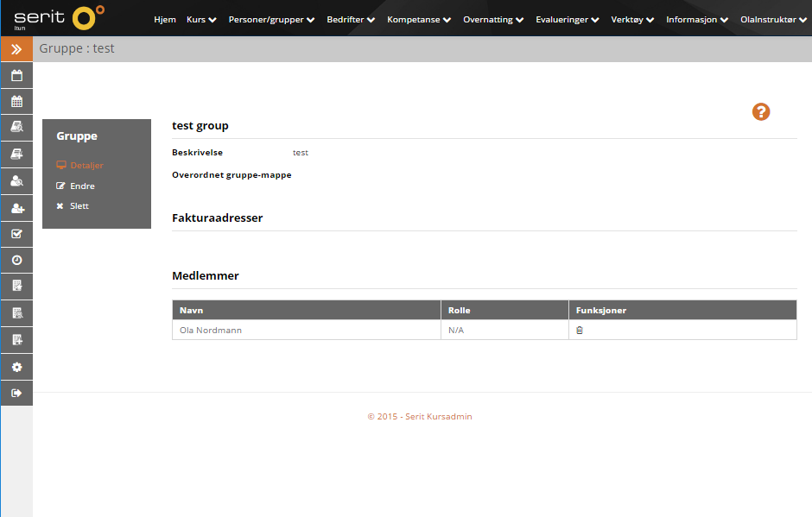
Task: Click the search courses book icon
Action: [16, 128]
